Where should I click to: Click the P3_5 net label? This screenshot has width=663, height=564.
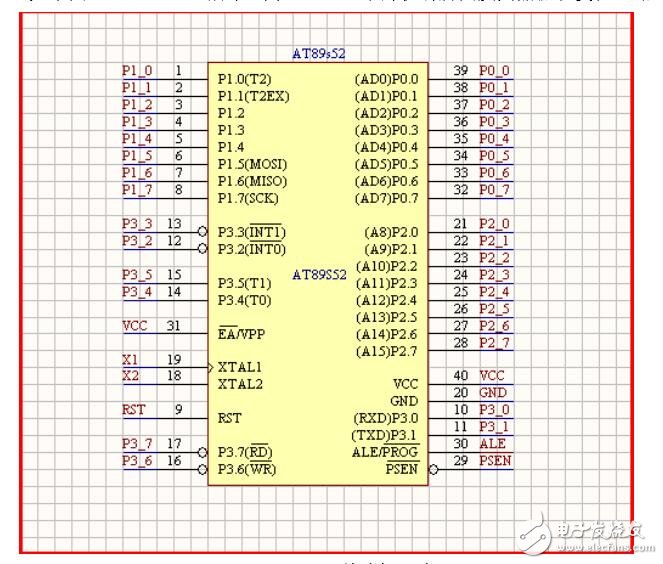tap(138, 275)
